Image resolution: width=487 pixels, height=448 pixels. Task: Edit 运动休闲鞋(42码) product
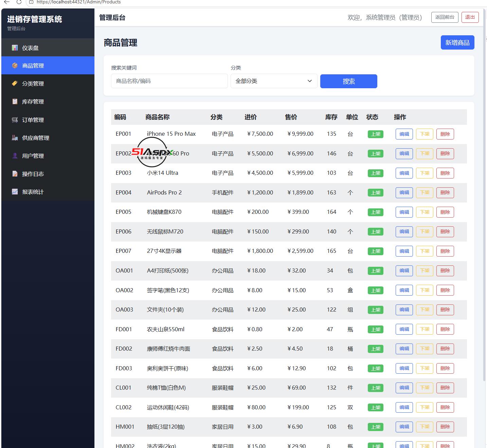(404, 407)
